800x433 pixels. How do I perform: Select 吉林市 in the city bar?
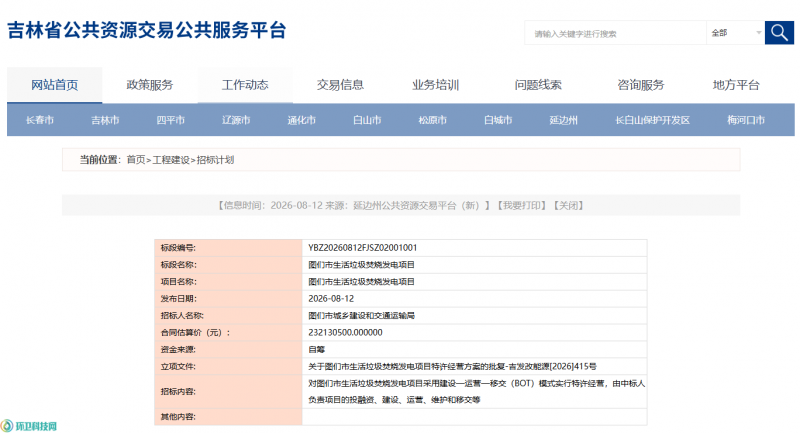coord(105,120)
